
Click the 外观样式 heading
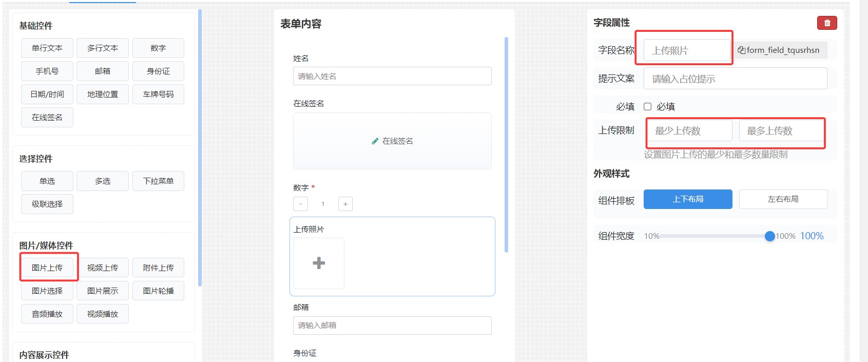click(611, 174)
